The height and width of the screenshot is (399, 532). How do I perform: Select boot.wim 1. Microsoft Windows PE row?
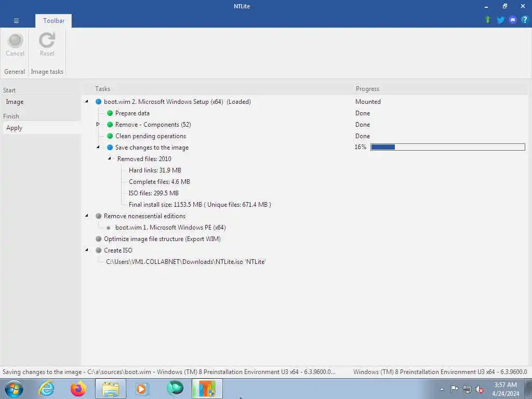(170, 228)
